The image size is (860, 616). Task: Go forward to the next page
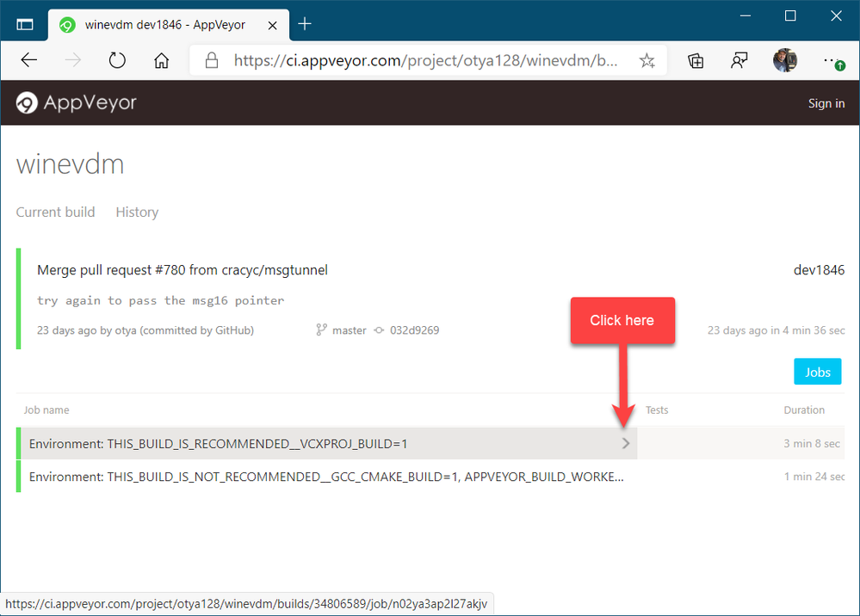coord(72,59)
